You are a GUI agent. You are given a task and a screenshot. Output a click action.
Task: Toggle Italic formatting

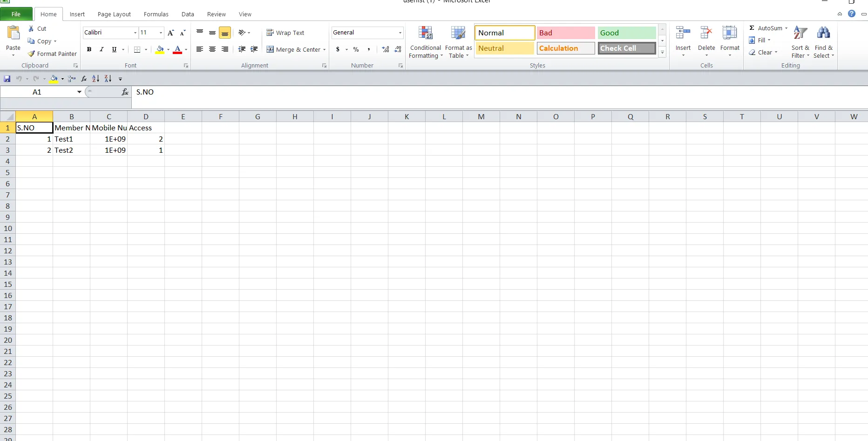coord(102,49)
